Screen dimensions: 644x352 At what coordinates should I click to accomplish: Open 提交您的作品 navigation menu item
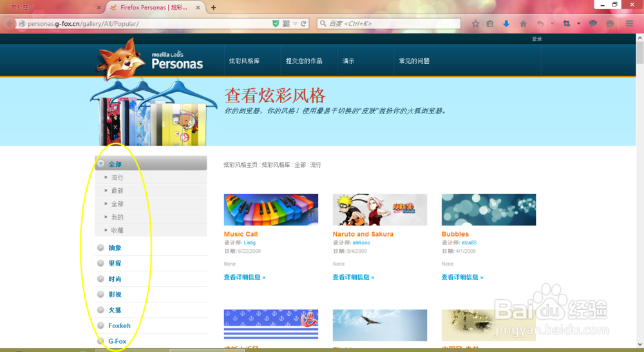[304, 61]
